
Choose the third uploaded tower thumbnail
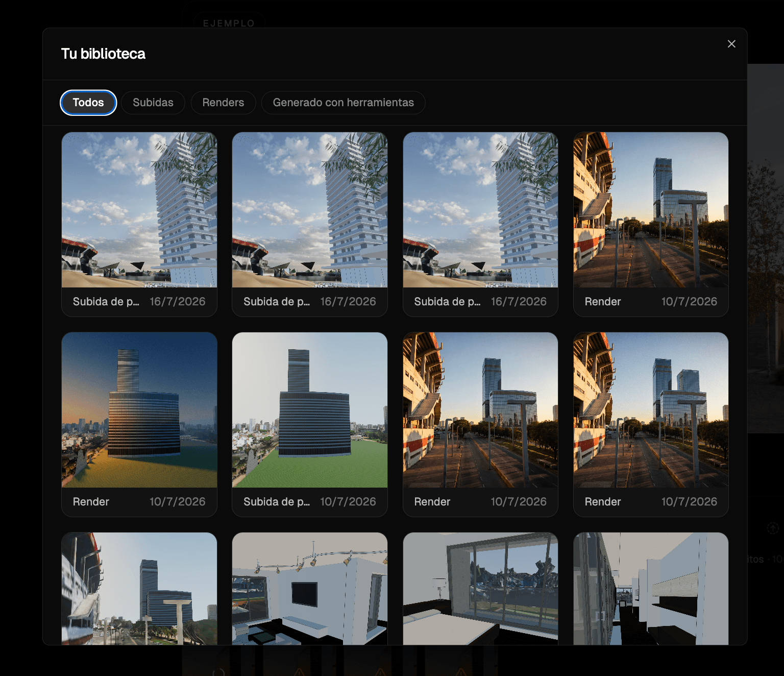(480, 225)
